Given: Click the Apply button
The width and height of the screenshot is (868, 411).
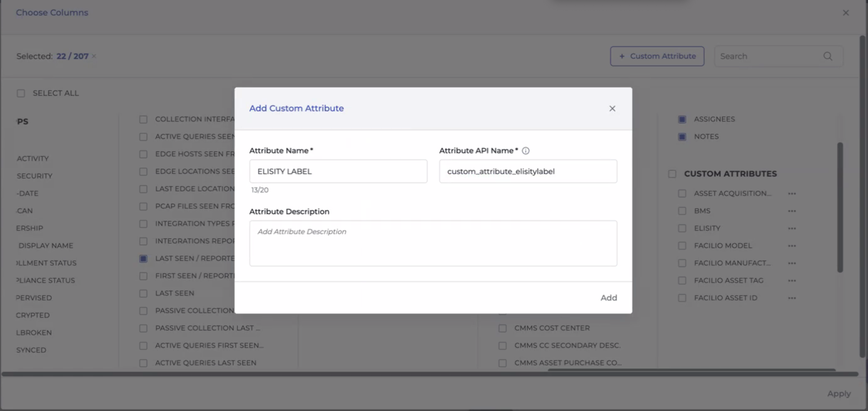Looking at the screenshot, I should click(x=839, y=393).
